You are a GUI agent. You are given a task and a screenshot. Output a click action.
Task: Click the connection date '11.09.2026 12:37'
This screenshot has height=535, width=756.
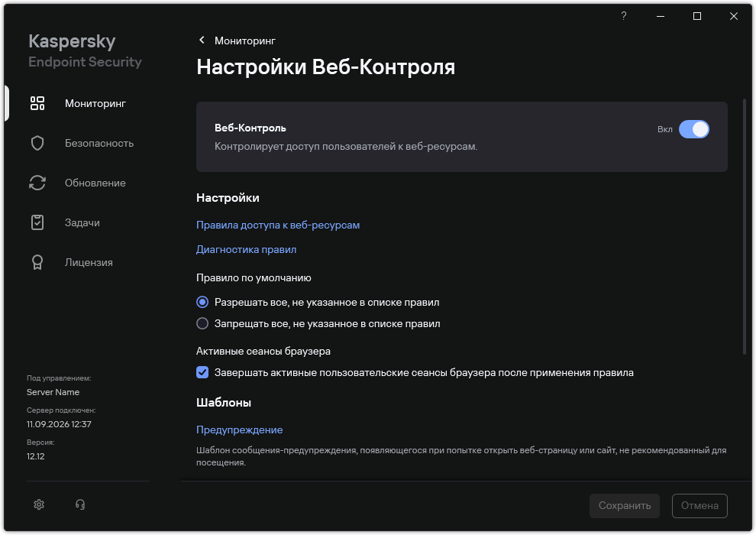pyautogui.click(x=59, y=424)
